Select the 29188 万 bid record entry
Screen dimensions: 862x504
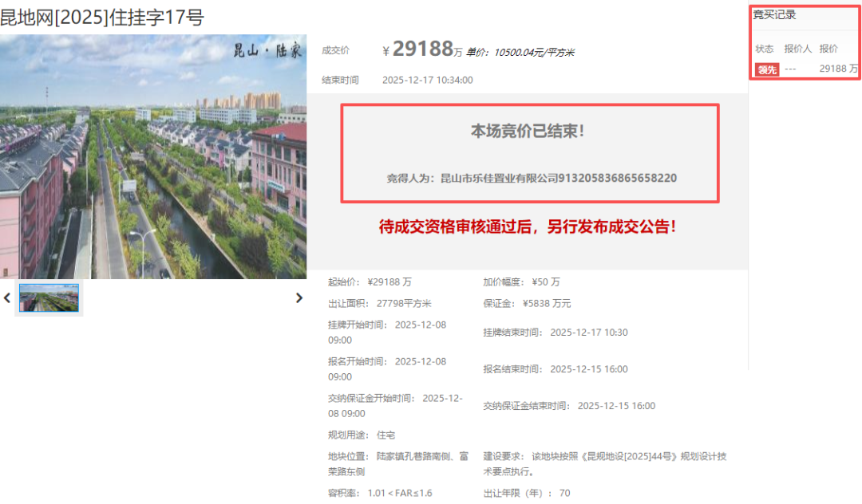(838, 69)
